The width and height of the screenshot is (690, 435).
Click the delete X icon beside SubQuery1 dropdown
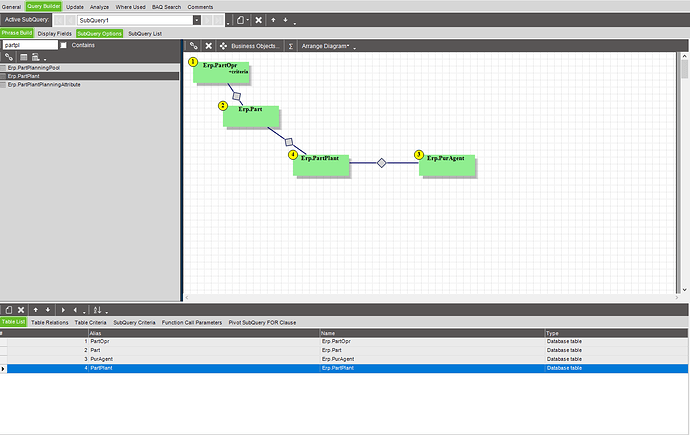pos(259,20)
